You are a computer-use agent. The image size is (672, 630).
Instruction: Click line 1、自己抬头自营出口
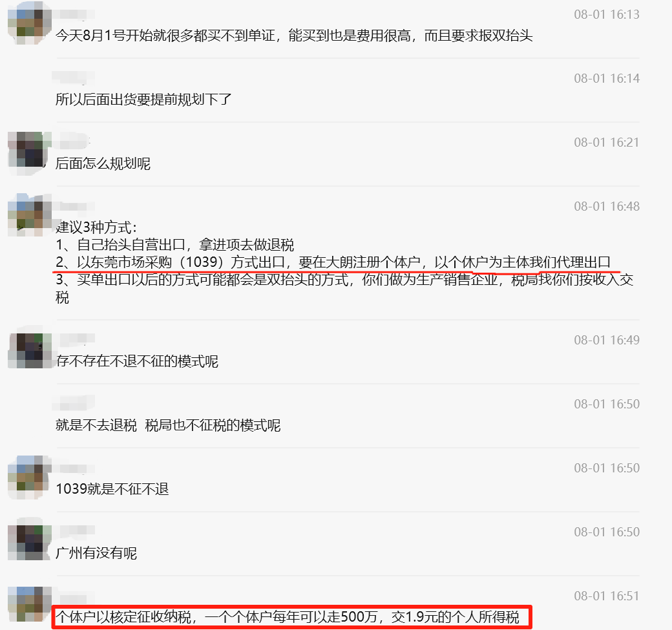point(175,245)
